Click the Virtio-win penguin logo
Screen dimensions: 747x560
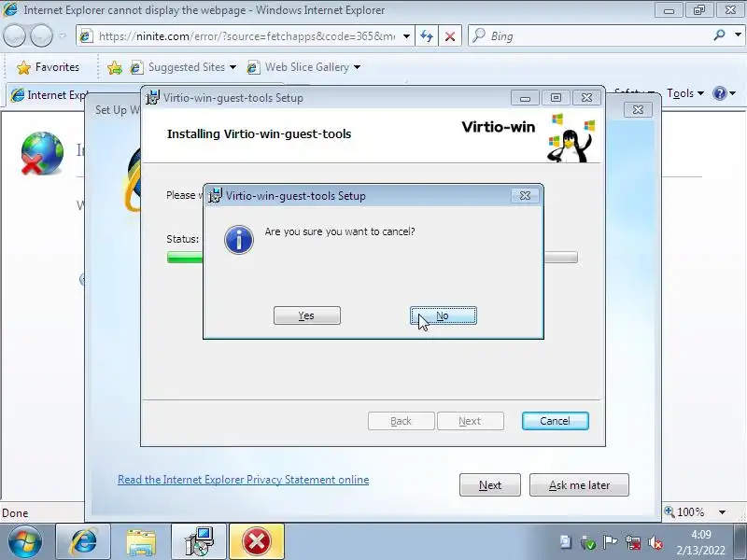tap(571, 139)
